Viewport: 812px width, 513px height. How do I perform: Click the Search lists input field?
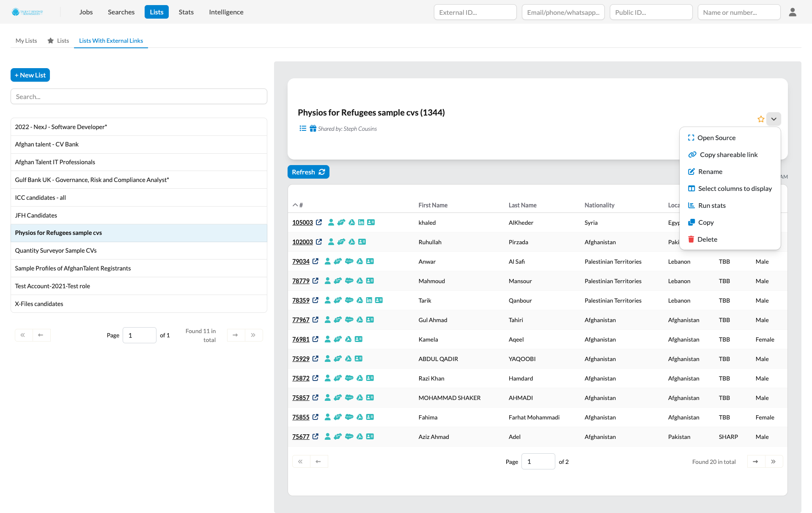pyautogui.click(x=139, y=96)
